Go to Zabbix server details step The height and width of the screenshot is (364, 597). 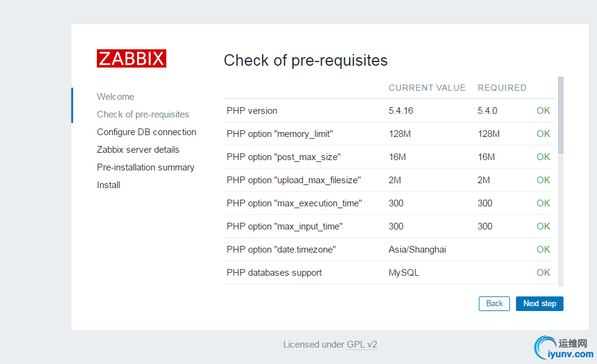pos(138,150)
